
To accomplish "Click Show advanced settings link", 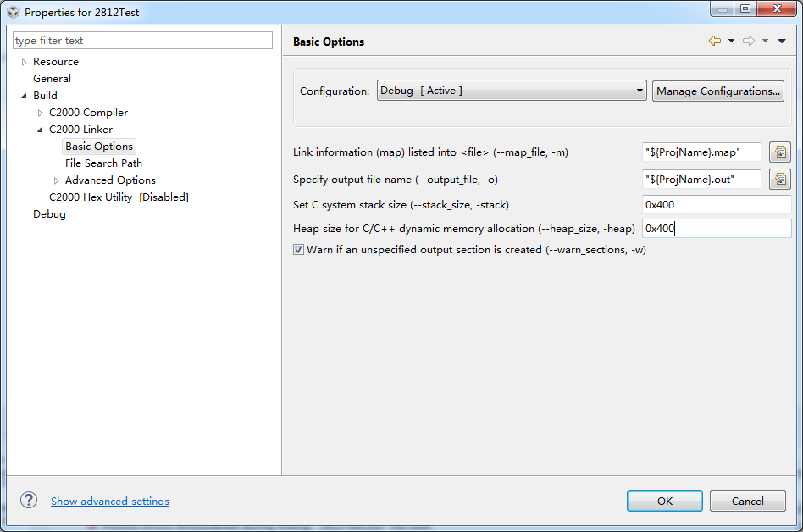I will tap(110, 502).
